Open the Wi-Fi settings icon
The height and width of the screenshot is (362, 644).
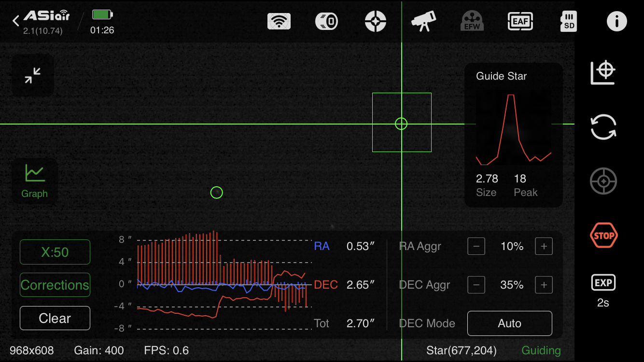279,21
